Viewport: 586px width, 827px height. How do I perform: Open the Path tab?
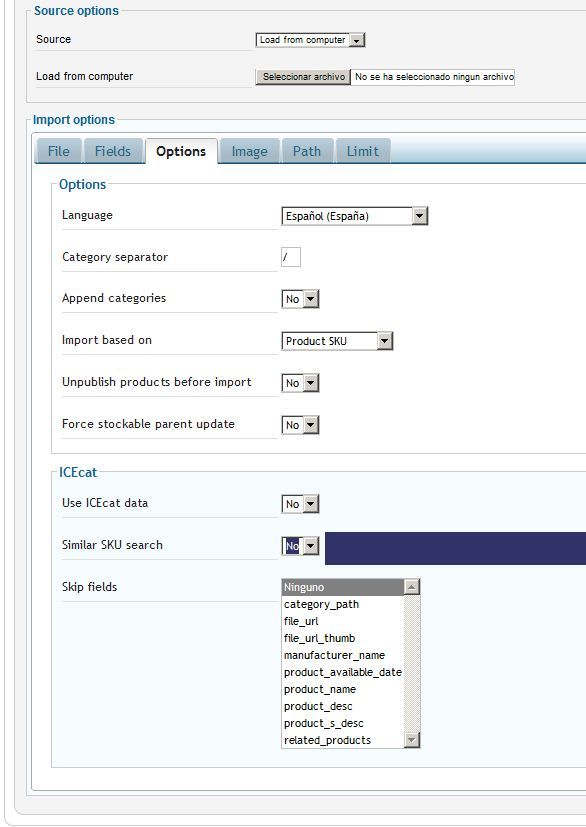[307, 151]
